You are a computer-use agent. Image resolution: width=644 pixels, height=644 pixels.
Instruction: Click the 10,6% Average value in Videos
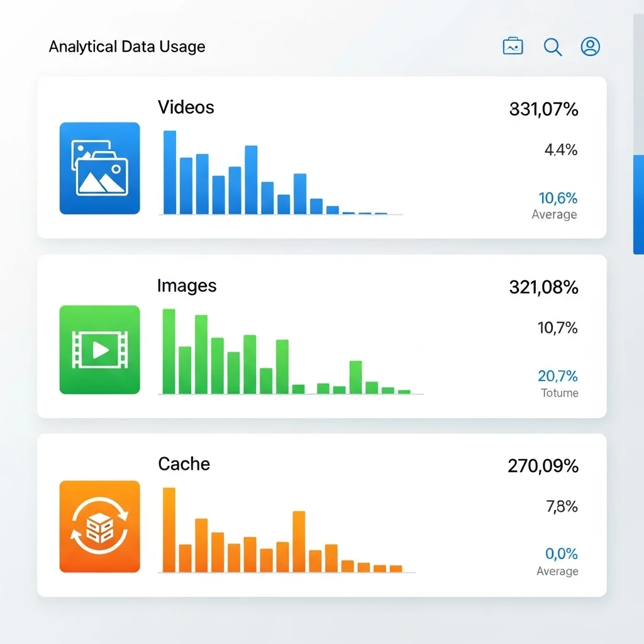557,199
